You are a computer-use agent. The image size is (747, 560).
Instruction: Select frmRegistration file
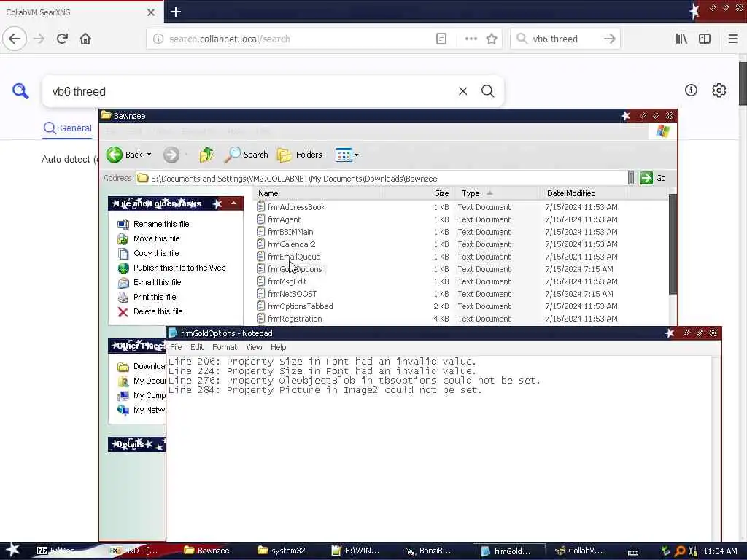tap(295, 319)
